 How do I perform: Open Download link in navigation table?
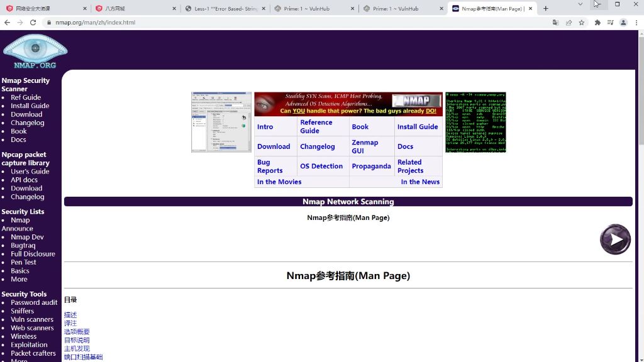pos(274,146)
